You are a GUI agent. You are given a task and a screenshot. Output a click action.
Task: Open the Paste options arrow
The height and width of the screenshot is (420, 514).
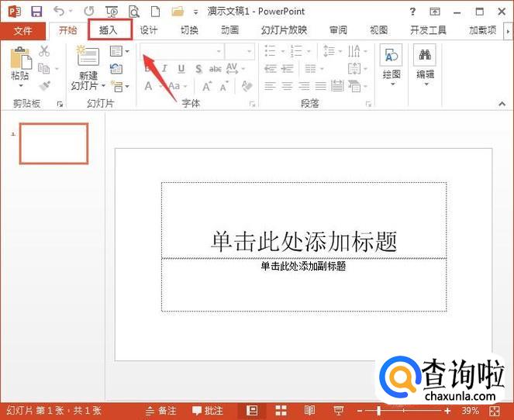coord(21,86)
